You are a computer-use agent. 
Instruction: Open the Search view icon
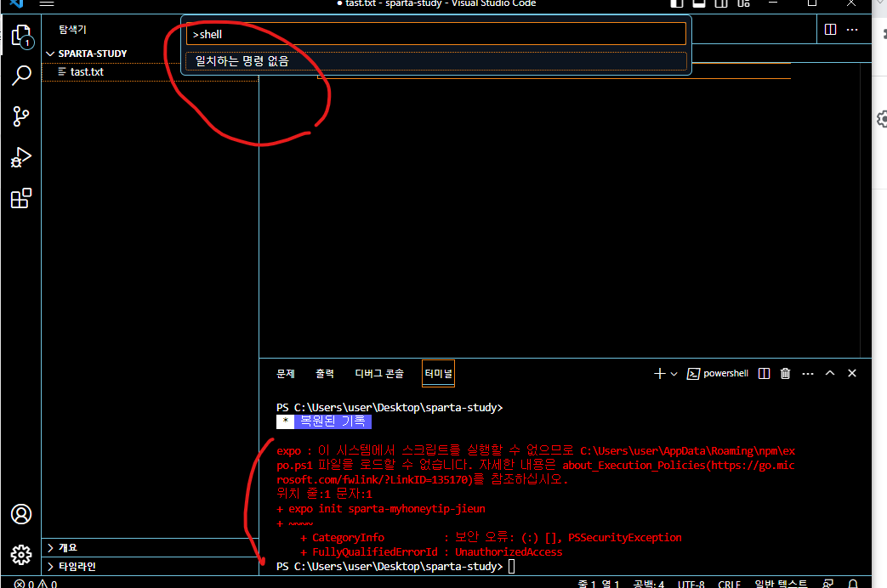click(x=21, y=75)
